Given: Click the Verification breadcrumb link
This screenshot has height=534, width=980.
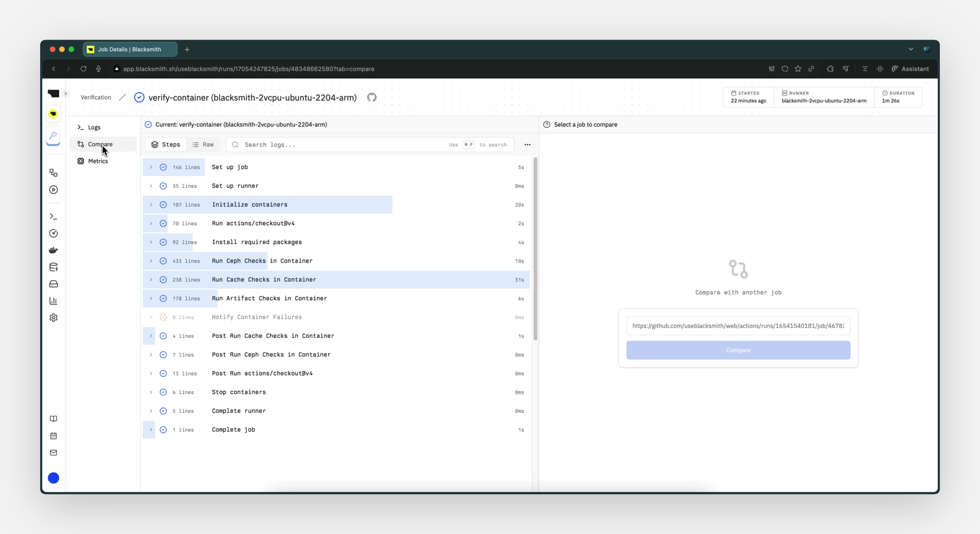Looking at the screenshot, I should pos(96,97).
